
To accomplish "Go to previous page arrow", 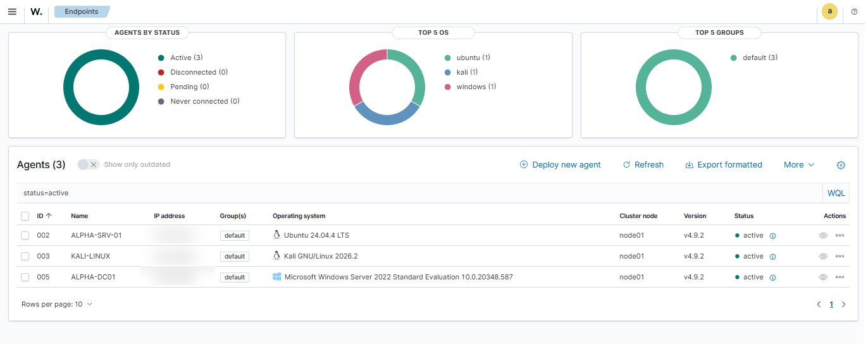I will (x=819, y=304).
